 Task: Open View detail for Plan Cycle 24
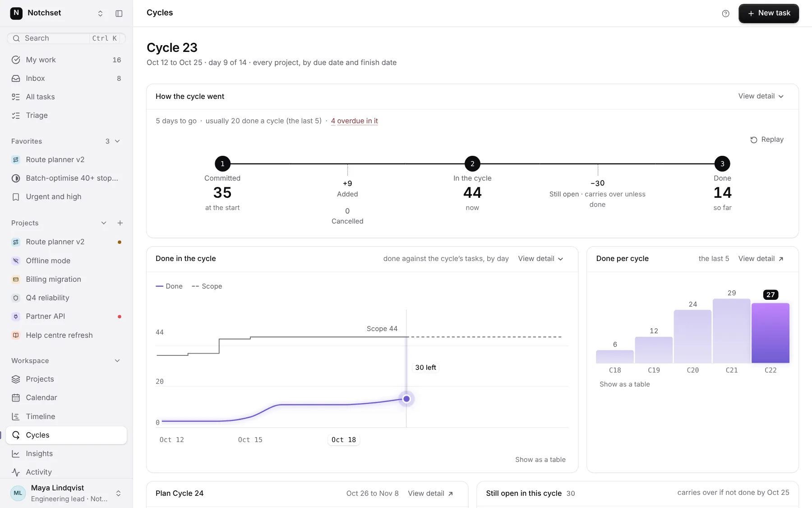(431, 494)
